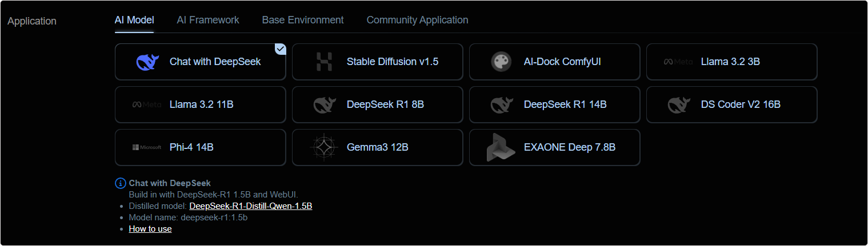Click the info icon next to Chat with DeepSeek
This screenshot has width=868, height=246.
[x=120, y=183]
